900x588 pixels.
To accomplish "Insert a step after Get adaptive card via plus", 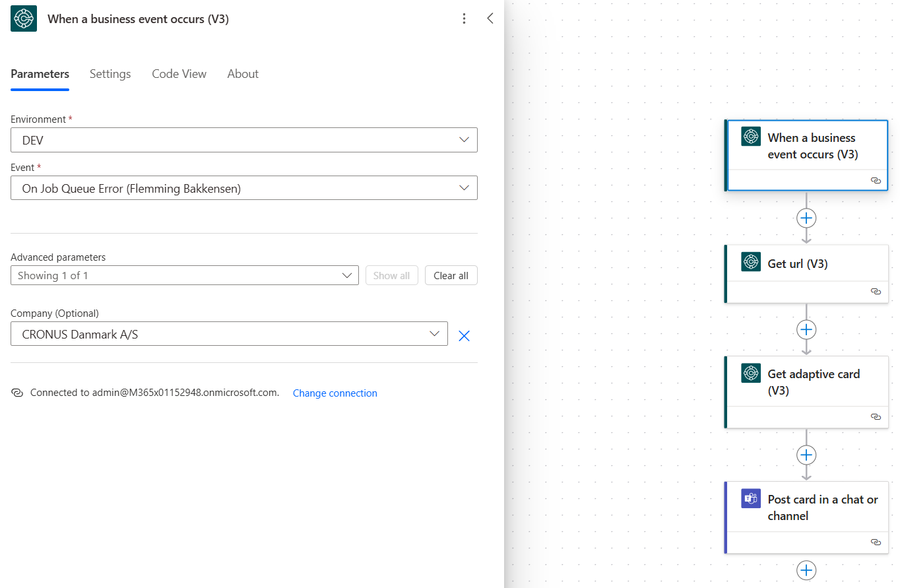I will 806,455.
